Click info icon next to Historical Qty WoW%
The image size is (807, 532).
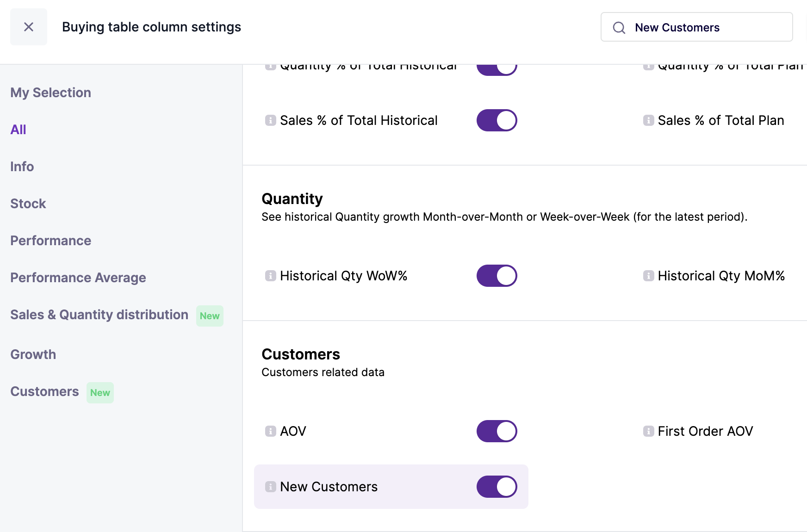(x=270, y=276)
